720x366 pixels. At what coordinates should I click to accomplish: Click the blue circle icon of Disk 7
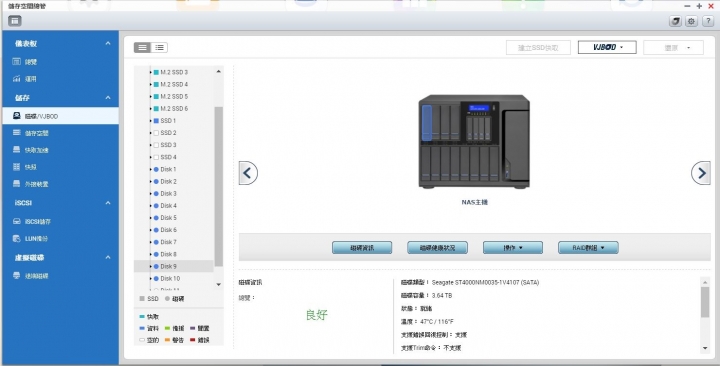pyautogui.click(x=156, y=242)
